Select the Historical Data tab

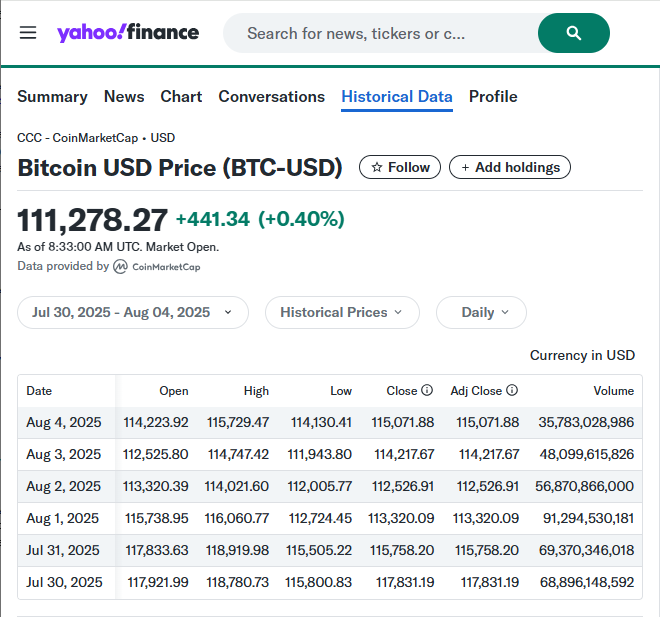click(397, 97)
